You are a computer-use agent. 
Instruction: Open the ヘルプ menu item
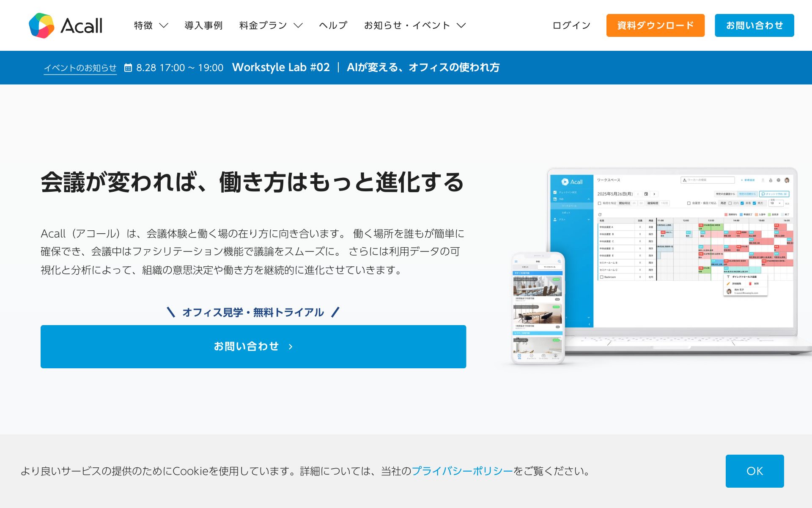(333, 25)
